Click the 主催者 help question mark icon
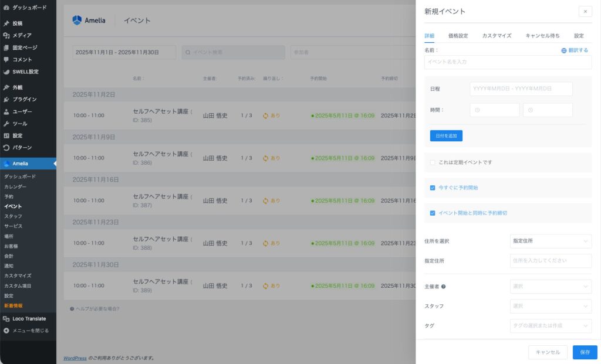Viewport: 601px width, 364px height. (443, 287)
